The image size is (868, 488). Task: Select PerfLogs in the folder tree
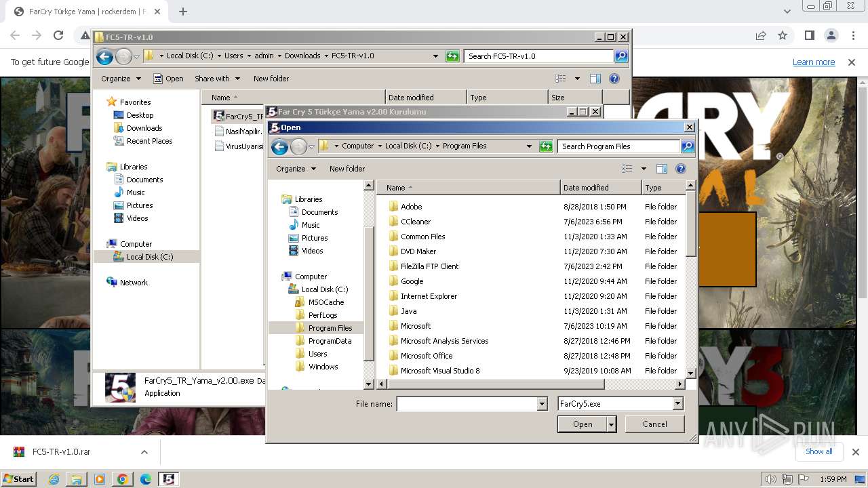click(322, 315)
